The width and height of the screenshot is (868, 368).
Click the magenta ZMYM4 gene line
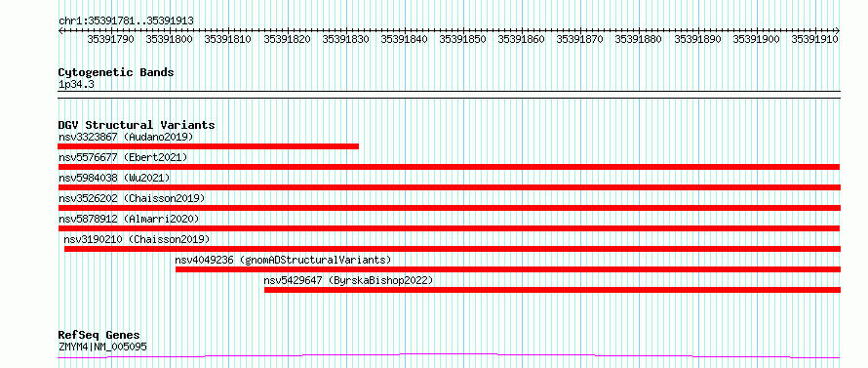click(x=449, y=355)
